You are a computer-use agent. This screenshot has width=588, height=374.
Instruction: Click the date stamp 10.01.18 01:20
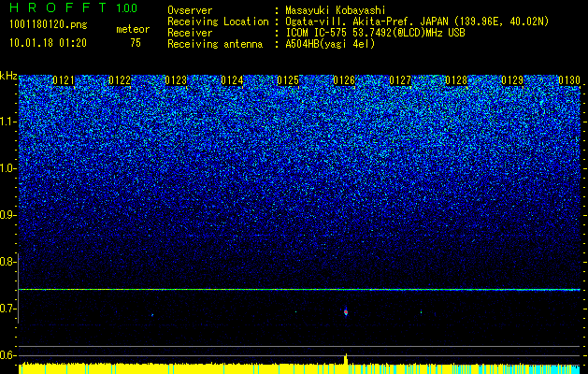[48, 43]
